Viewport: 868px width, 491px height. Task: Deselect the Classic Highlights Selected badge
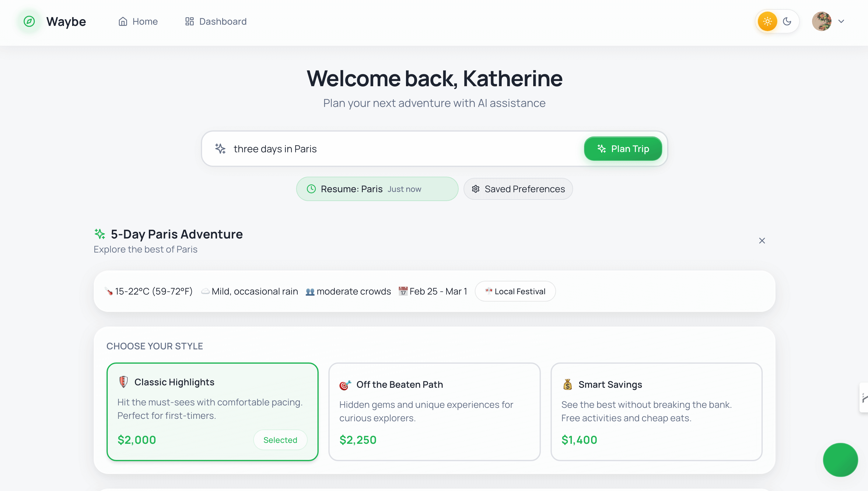280,440
